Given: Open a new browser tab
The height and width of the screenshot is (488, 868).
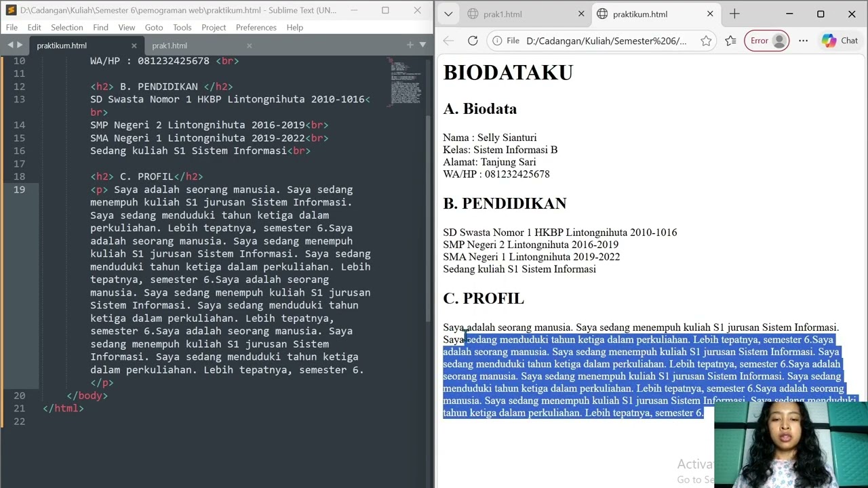Looking at the screenshot, I should point(734,14).
